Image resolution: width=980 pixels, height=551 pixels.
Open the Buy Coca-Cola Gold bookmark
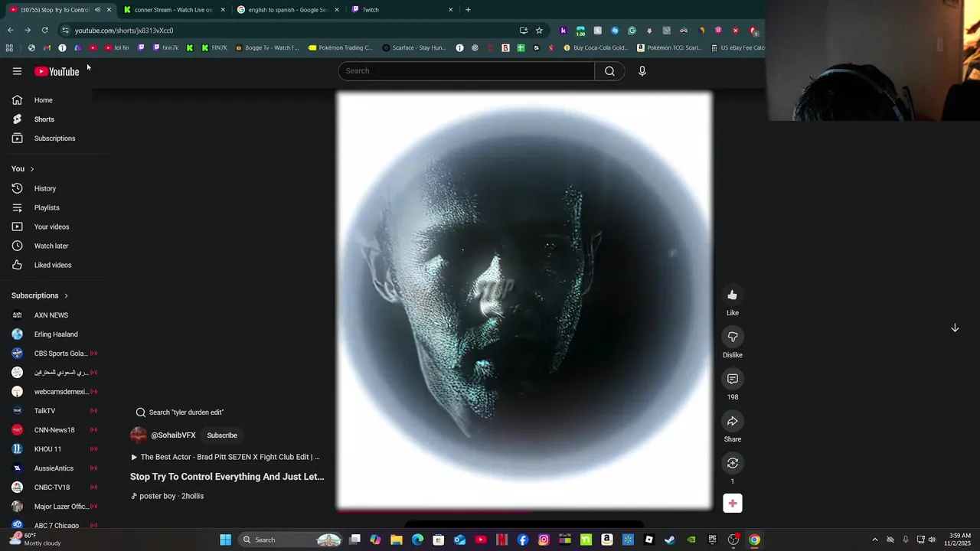click(x=596, y=48)
